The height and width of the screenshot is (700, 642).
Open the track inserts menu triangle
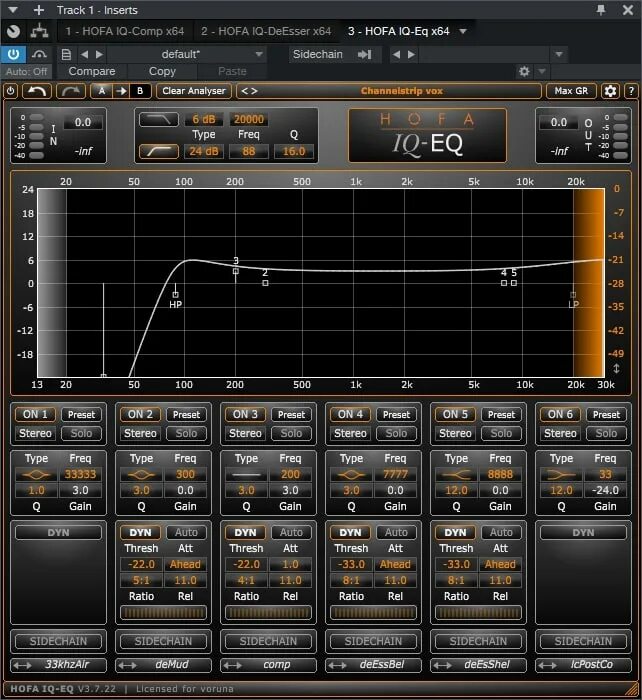tap(13, 10)
